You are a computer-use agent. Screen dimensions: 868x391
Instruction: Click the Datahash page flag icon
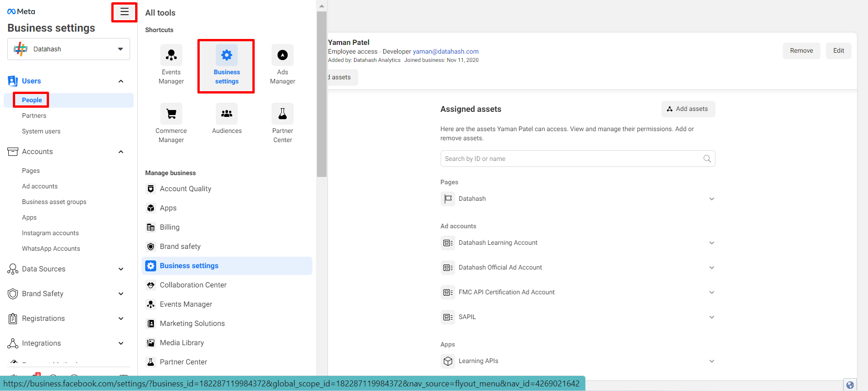click(448, 199)
